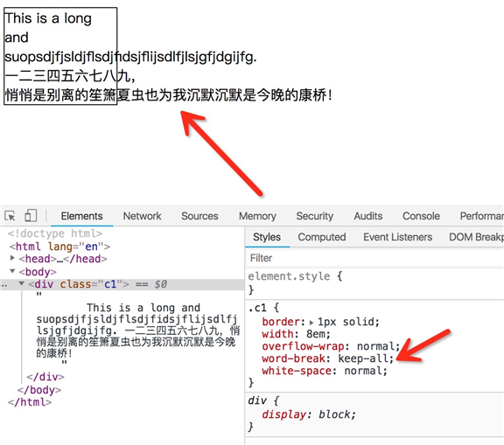Switch to the Audits tab

click(x=368, y=216)
